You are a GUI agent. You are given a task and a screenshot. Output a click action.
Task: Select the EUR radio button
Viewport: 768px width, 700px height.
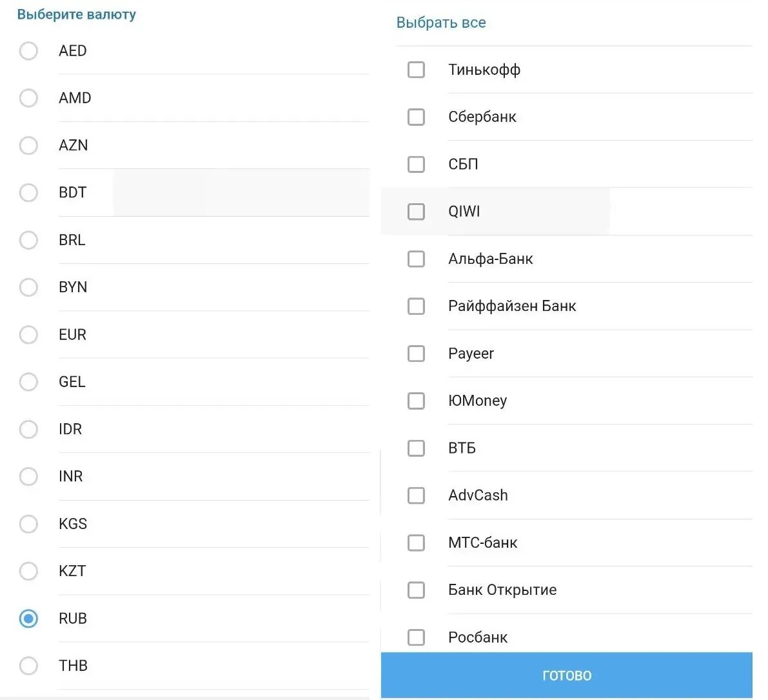tap(28, 335)
